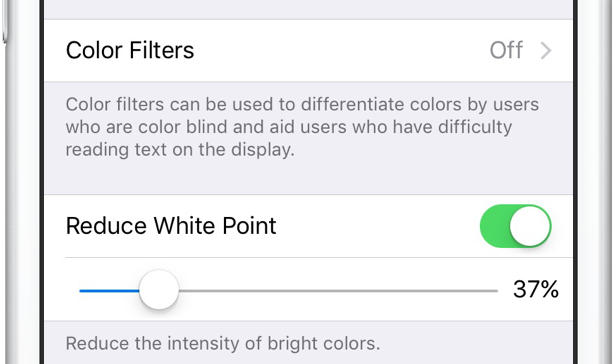Screen dimensions: 616x364
Task: Open the Color Filters chevron arrow
Action: (546, 51)
